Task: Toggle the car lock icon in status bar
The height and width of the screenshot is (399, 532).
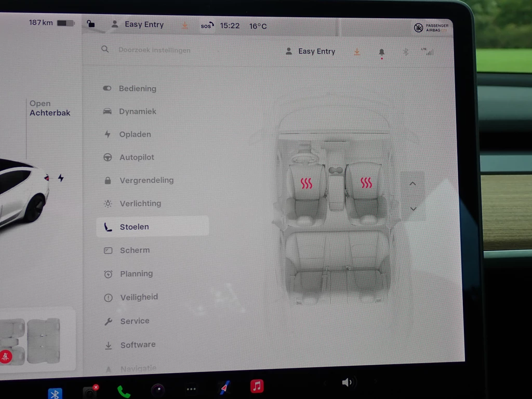Action: pyautogui.click(x=91, y=24)
